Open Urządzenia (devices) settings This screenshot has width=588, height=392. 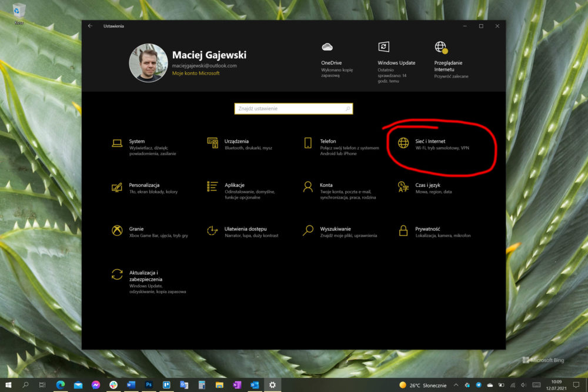pos(240,145)
